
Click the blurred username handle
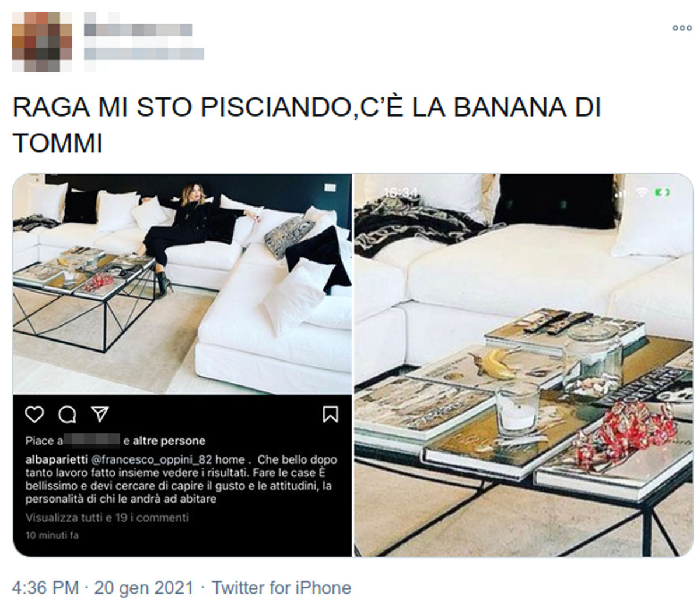(x=144, y=54)
